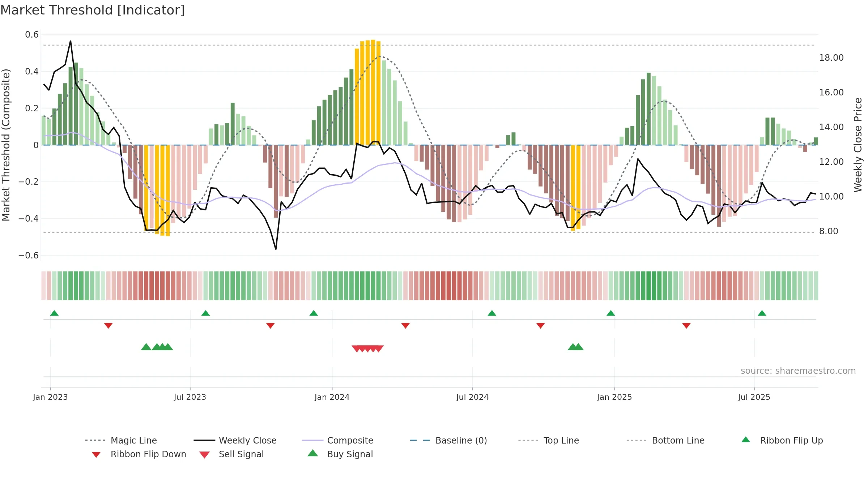Click the dark red ribbon cell in spring 2023

[152, 286]
